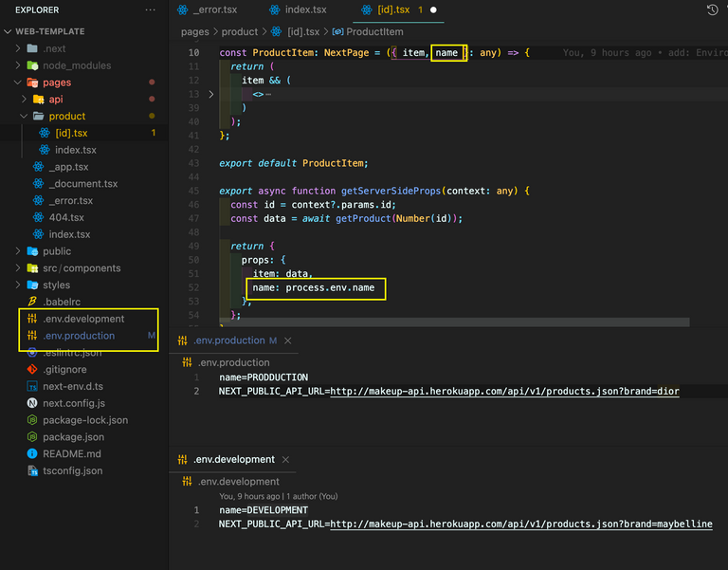Click line number 45 in the gutter
This screenshot has height=570, width=728.
coord(193,191)
